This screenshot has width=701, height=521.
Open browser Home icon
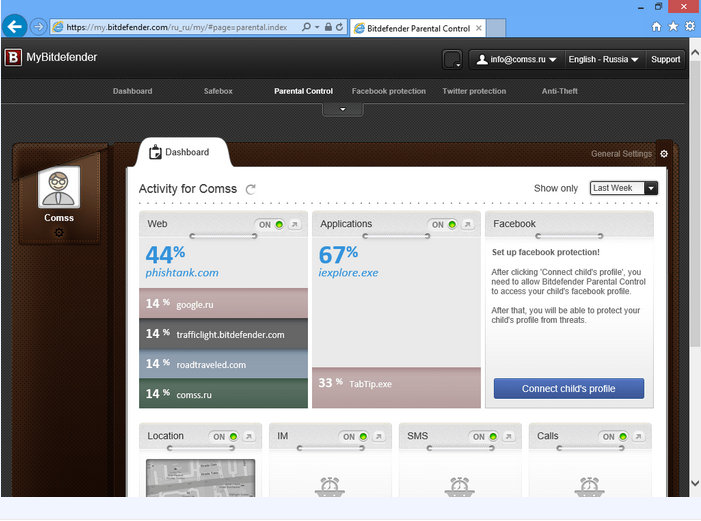pos(656,27)
